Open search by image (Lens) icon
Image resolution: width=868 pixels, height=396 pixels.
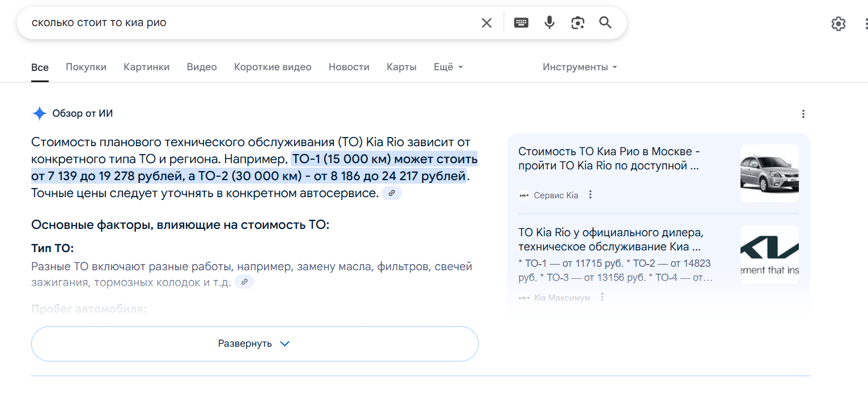[577, 23]
